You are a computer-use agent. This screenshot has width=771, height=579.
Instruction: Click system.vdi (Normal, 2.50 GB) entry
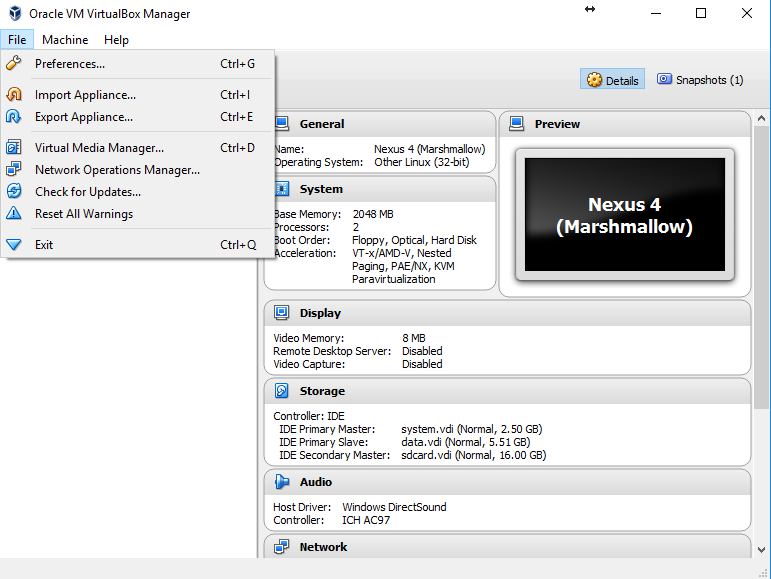(x=472, y=430)
